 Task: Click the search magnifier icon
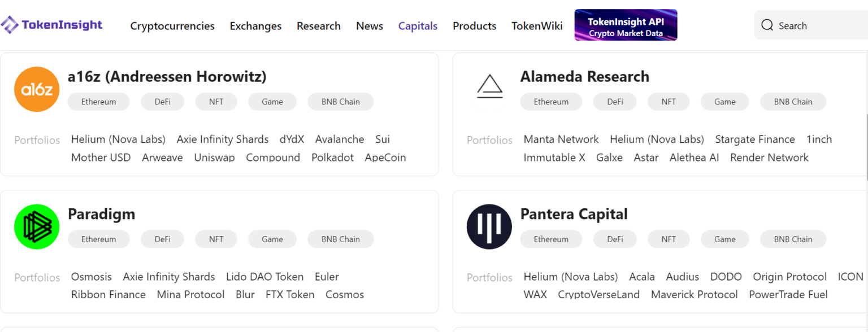(x=767, y=25)
